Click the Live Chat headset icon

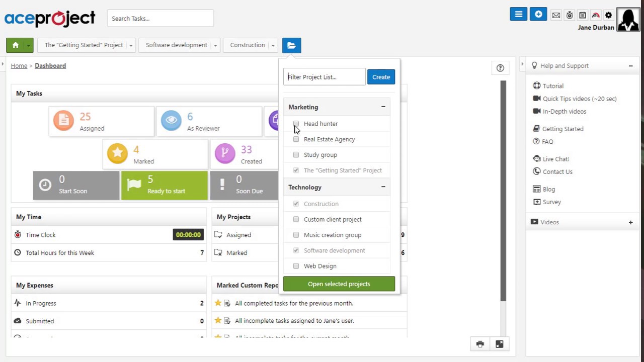click(537, 159)
